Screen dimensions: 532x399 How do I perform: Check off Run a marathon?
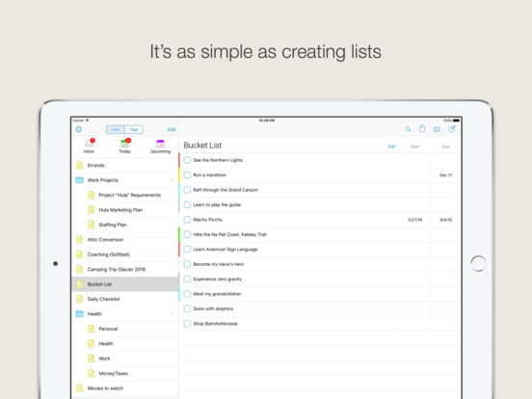click(x=187, y=175)
